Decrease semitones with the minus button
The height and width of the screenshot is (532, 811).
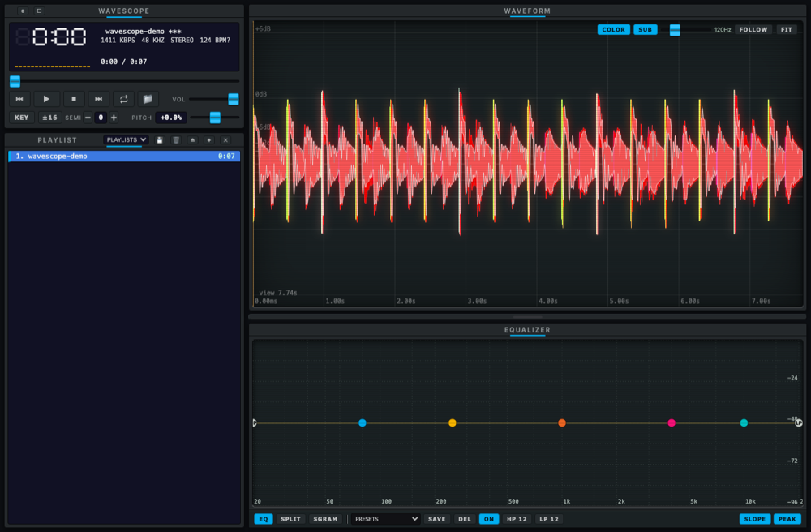point(88,118)
